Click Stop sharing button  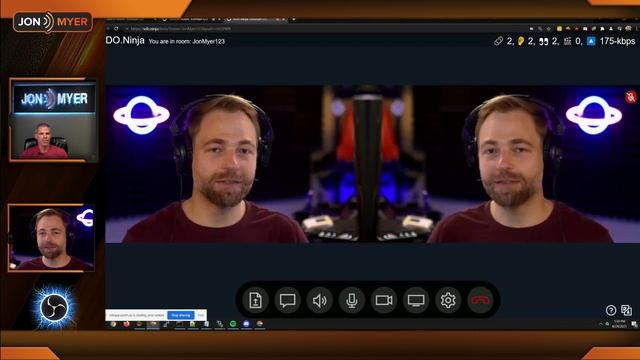tap(181, 315)
